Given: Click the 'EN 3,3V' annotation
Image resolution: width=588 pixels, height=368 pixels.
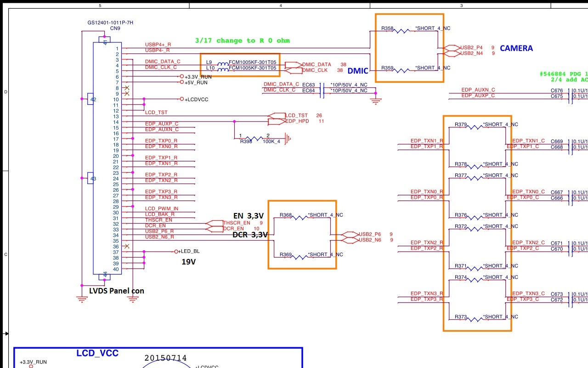Looking at the screenshot, I should click(249, 216).
